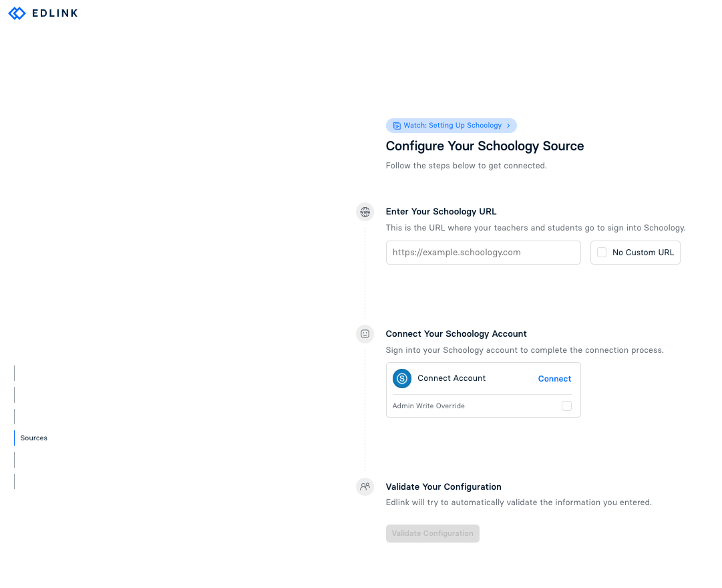Click the smiley icon beside Connect Your Schoology Account

pos(365,334)
